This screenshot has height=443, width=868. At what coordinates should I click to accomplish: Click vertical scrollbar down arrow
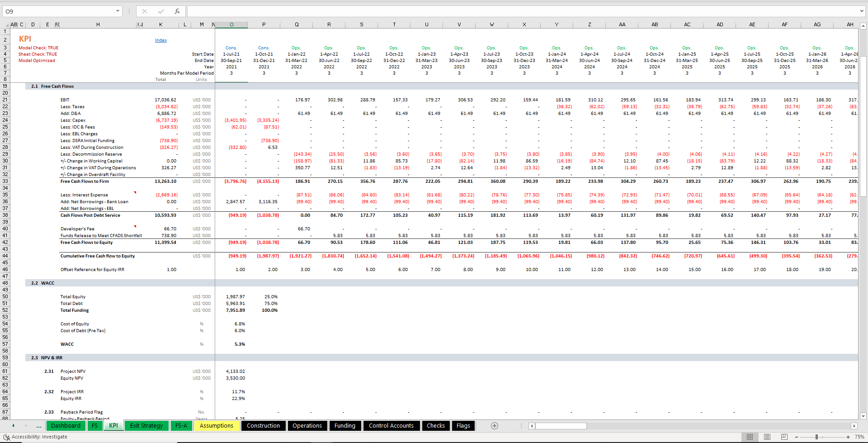863,416
